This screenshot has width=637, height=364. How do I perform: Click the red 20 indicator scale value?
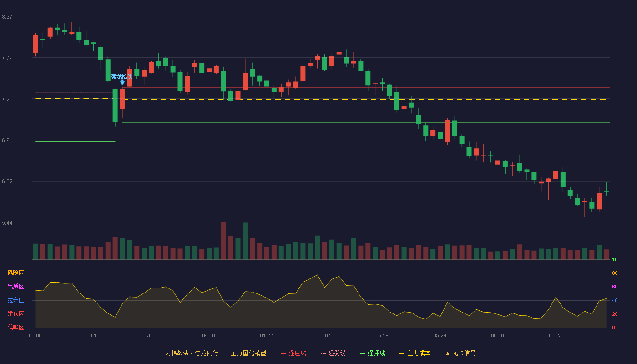615,314
